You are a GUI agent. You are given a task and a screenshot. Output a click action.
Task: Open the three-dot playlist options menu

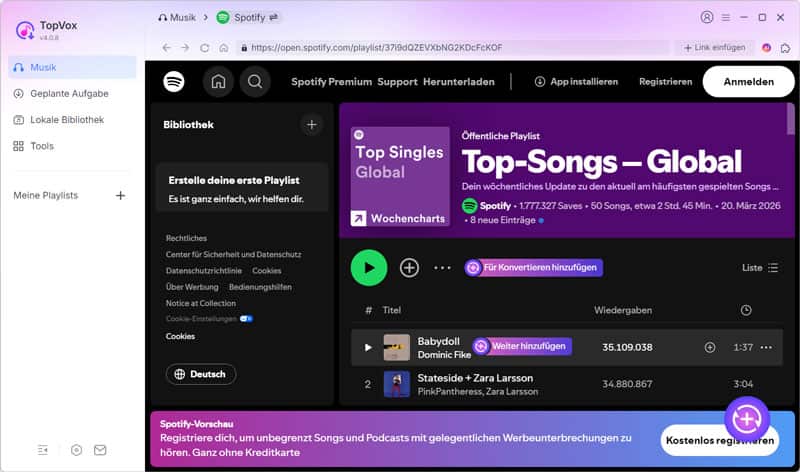point(442,268)
